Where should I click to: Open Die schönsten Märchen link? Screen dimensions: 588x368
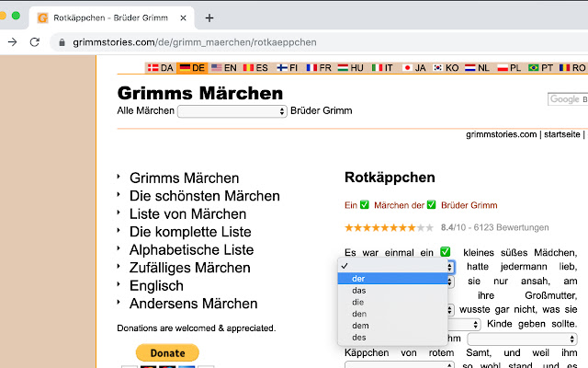204,196
